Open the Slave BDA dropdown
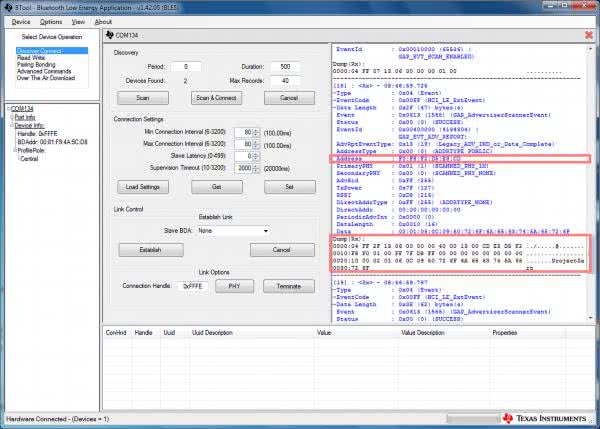The image size is (600, 429). [x=263, y=229]
